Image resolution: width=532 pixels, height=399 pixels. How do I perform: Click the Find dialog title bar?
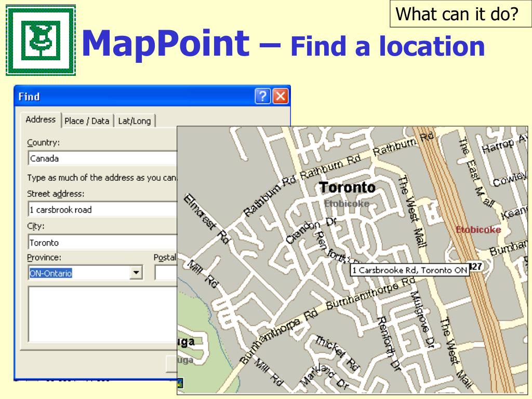152,96
